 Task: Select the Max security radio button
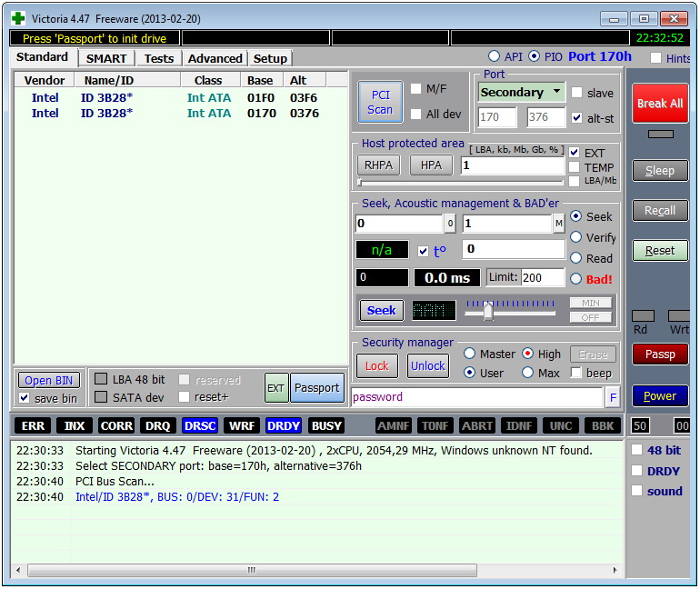pos(527,372)
